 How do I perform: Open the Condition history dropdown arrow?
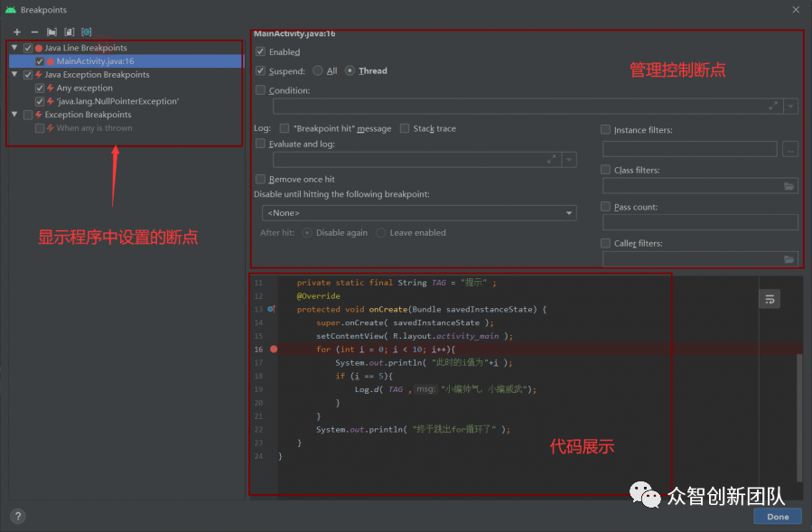(790, 107)
